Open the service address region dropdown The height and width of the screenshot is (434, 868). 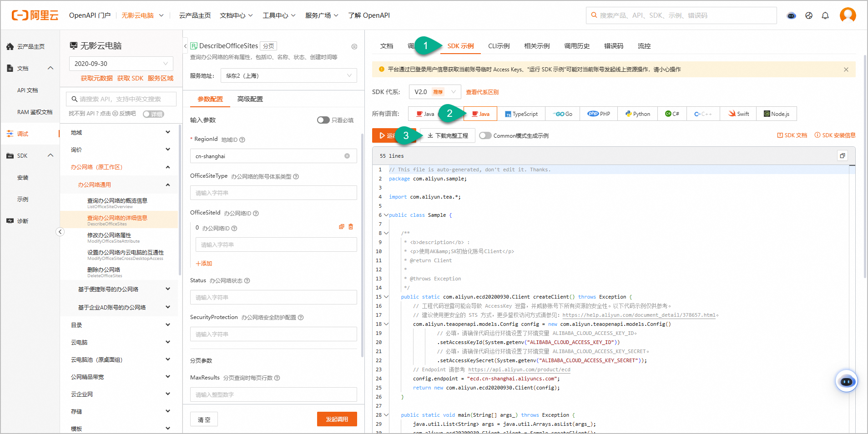tap(289, 75)
